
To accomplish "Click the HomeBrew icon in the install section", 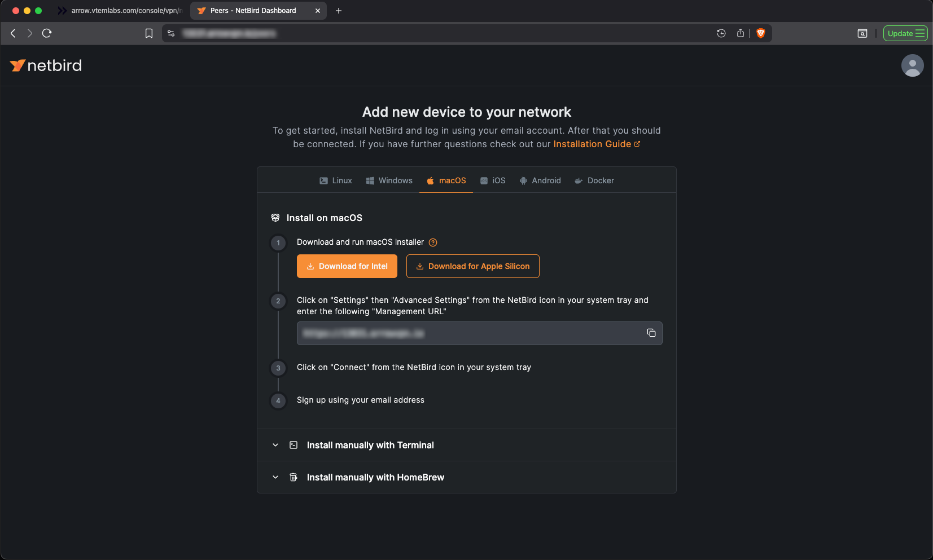I will [294, 477].
